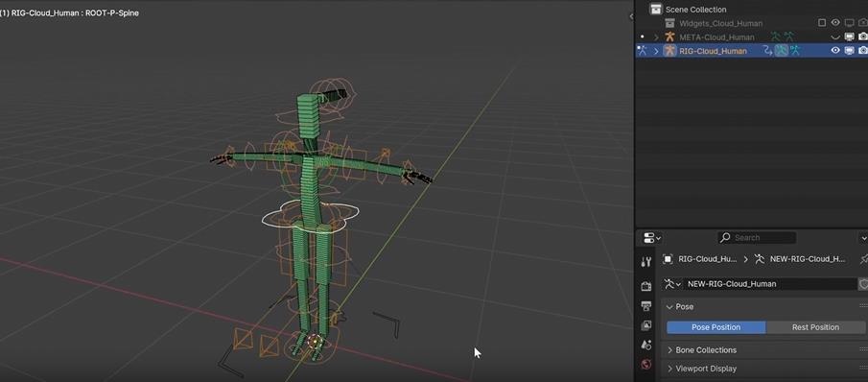Click the pose mode icon left of RIG-Cloud_Human
The image size is (868, 382).
pos(643,50)
